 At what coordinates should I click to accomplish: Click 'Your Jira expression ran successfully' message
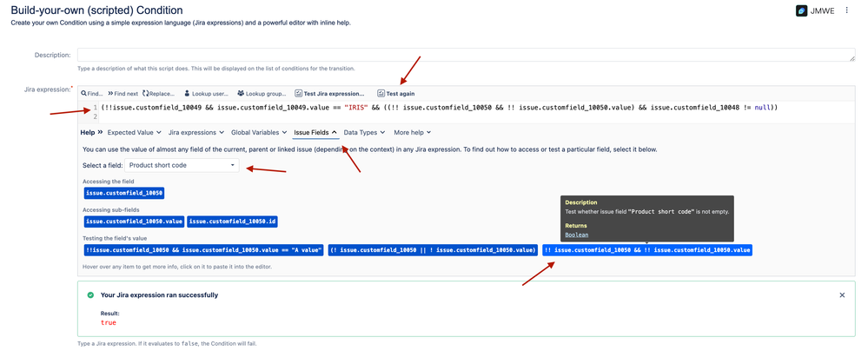coord(159,295)
